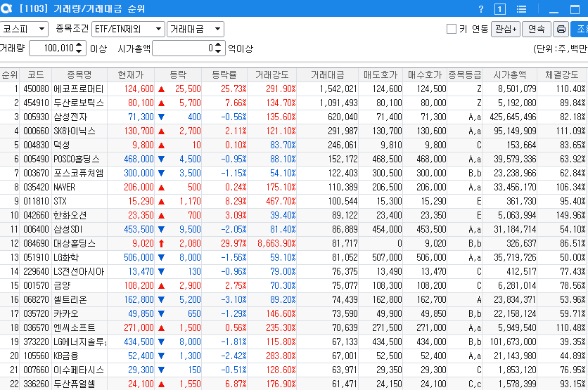
Task: Click the red up arrow in STX row
Action: pyautogui.click(x=162, y=202)
